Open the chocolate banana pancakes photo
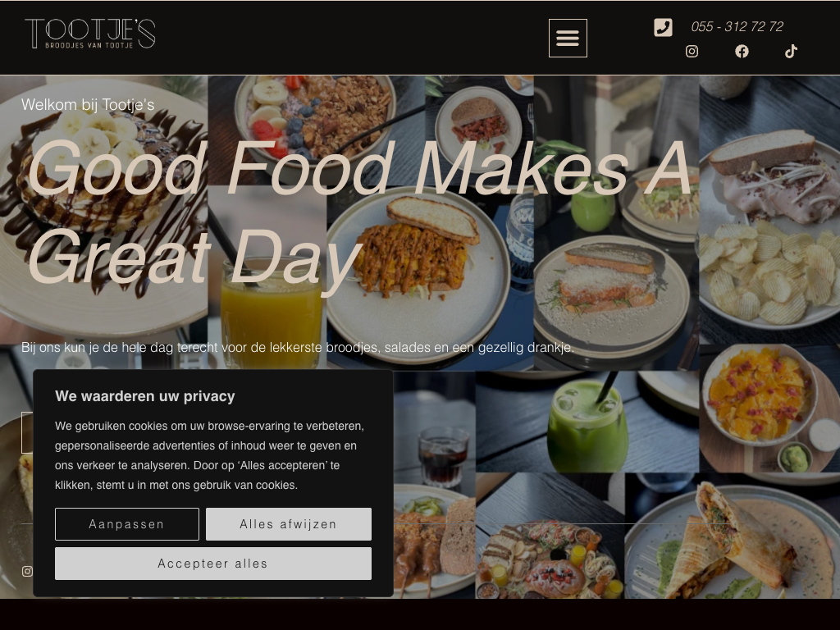Image resolution: width=840 pixels, height=630 pixels. (x=104, y=210)
